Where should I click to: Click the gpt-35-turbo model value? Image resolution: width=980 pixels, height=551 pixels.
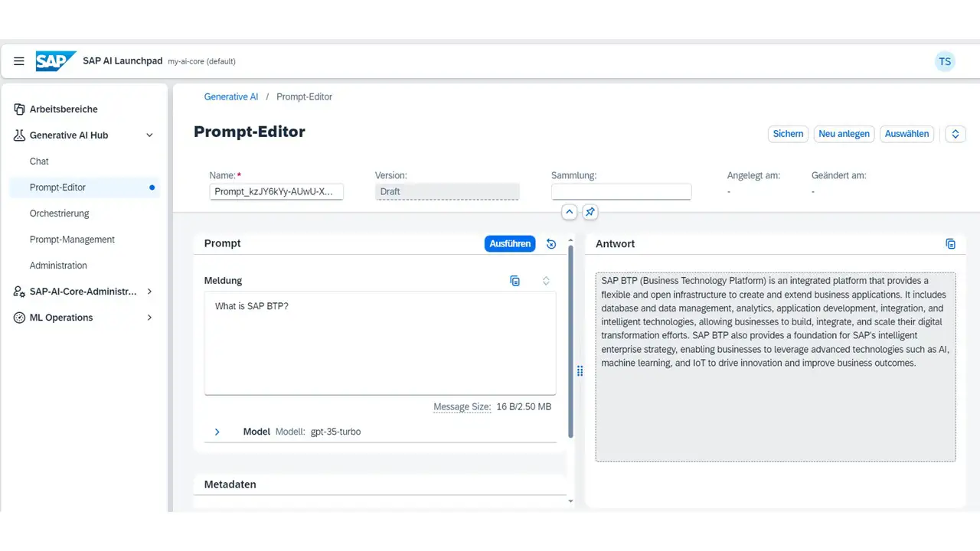tap(335, 432)
